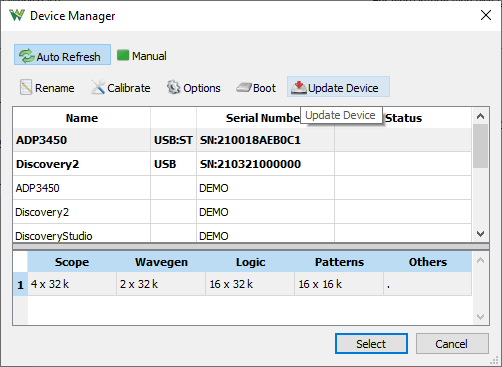Click the WaveForms logo in title bar

(x=17, y=15)
